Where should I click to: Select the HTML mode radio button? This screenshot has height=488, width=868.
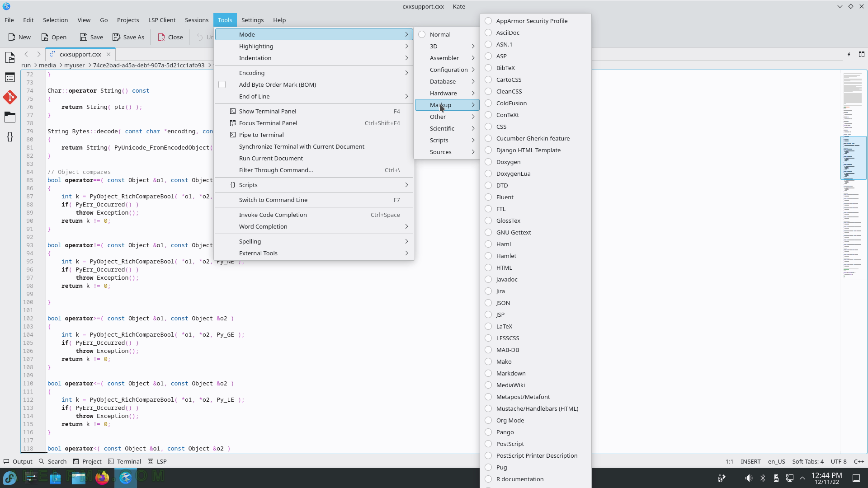pos(488,267)
